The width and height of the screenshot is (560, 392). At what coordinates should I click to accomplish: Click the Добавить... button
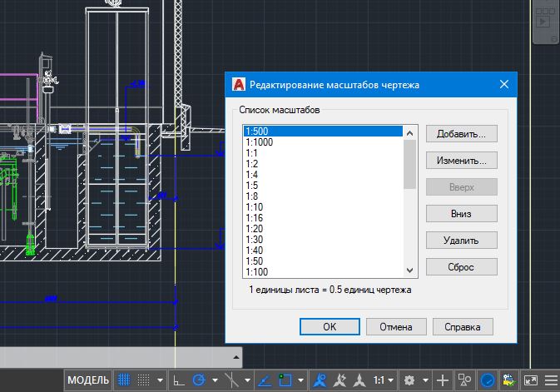point(462,134)
